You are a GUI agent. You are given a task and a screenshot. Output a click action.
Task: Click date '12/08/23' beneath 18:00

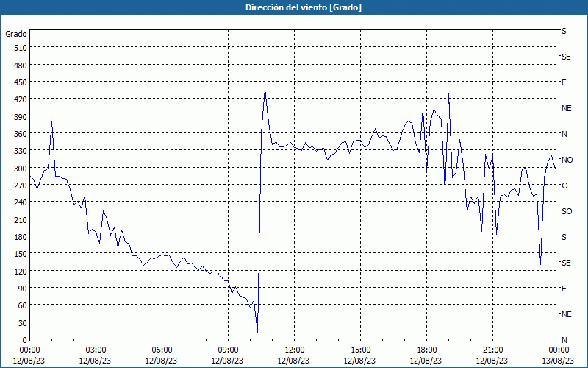[426, 361]
